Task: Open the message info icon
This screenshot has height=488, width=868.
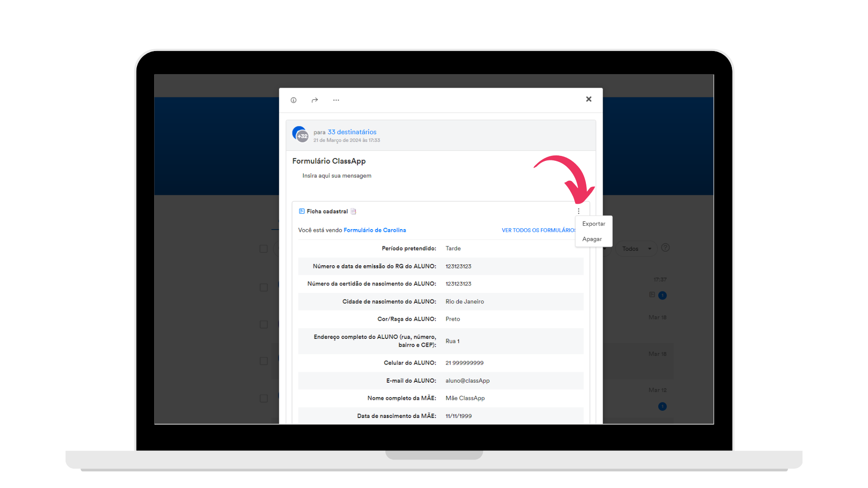Action: tap(293, 100)
